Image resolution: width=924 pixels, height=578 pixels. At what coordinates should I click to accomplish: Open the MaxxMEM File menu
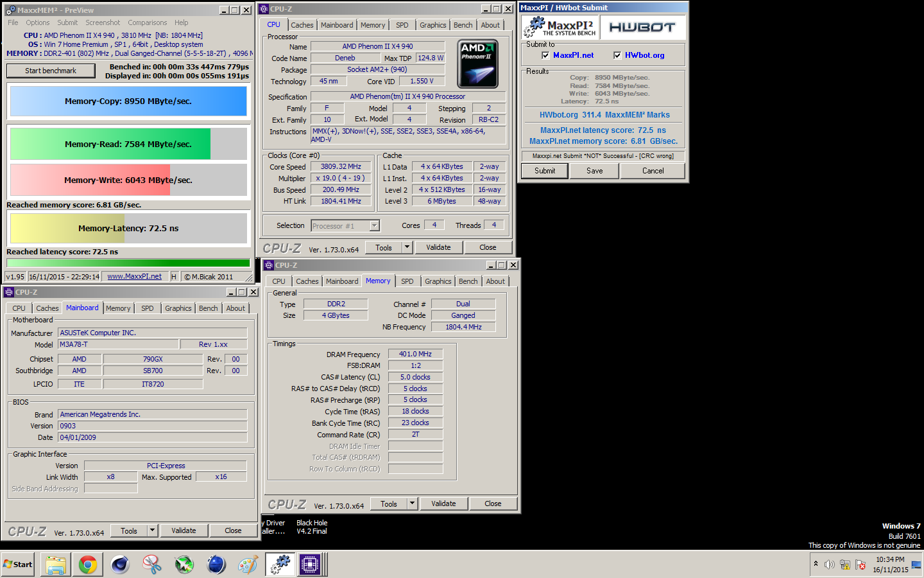coord(13,22)
